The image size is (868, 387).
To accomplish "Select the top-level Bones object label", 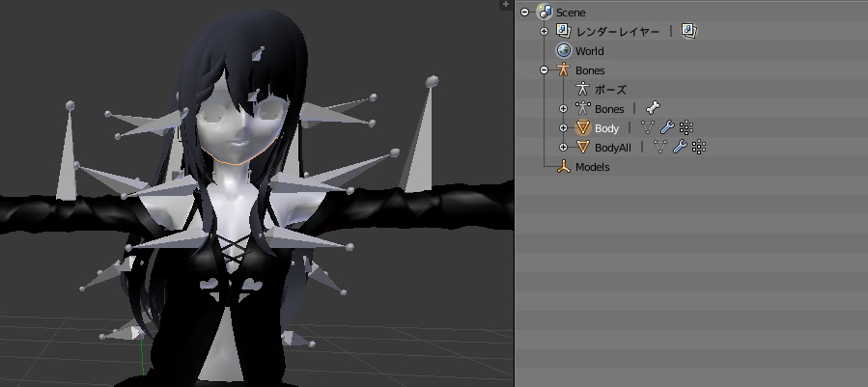I will pyautogui.click(x=590, y=70).
